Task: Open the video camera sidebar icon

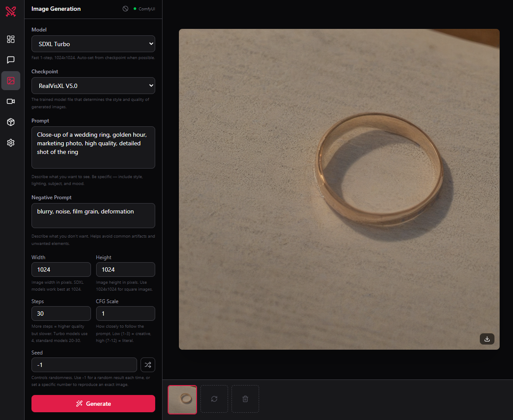Action: (11, 101)
